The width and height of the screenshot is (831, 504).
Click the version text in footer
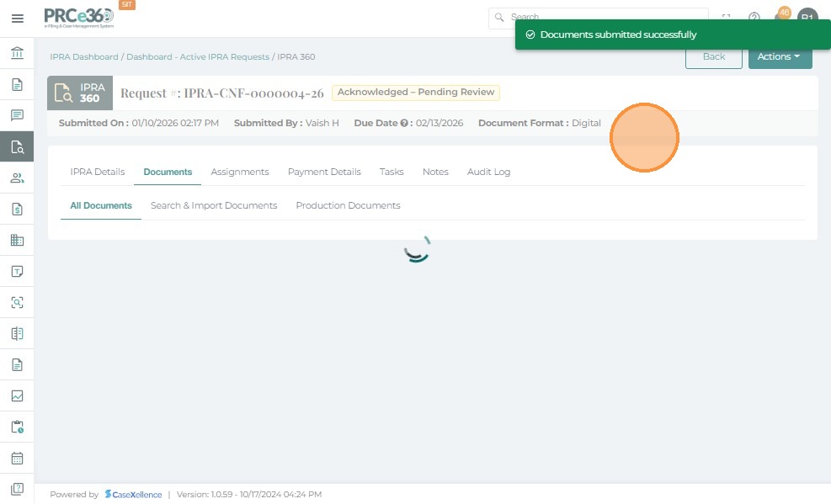pos(249,495)
